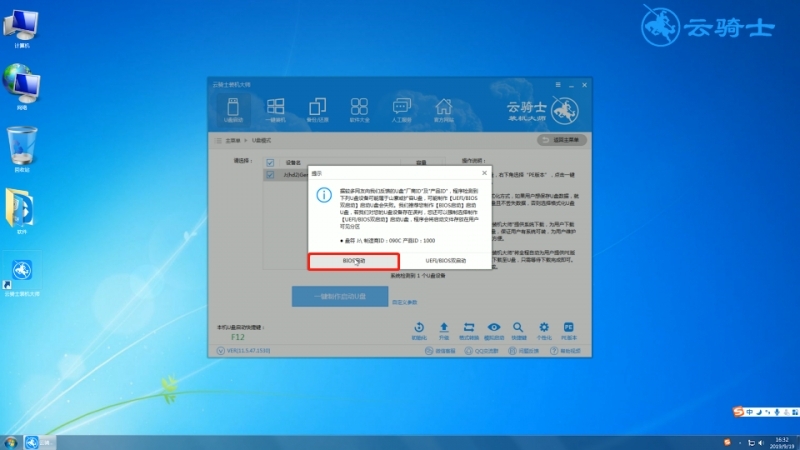Image resolution: width=800 pixels, height=450 pixels.
Task: Choose the BIOS启动 button in dialog
Action: pyautogui.click(x=354, y=261)
